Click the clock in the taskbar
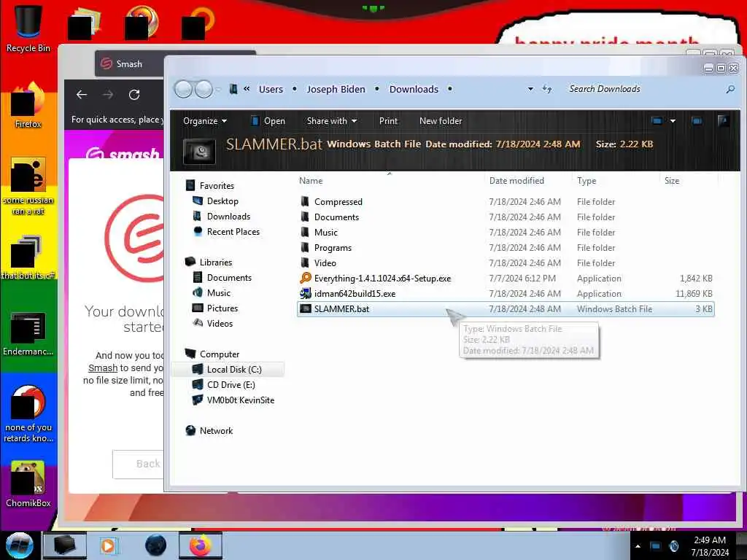Viewport: 747px width, 560px height. 710,546
